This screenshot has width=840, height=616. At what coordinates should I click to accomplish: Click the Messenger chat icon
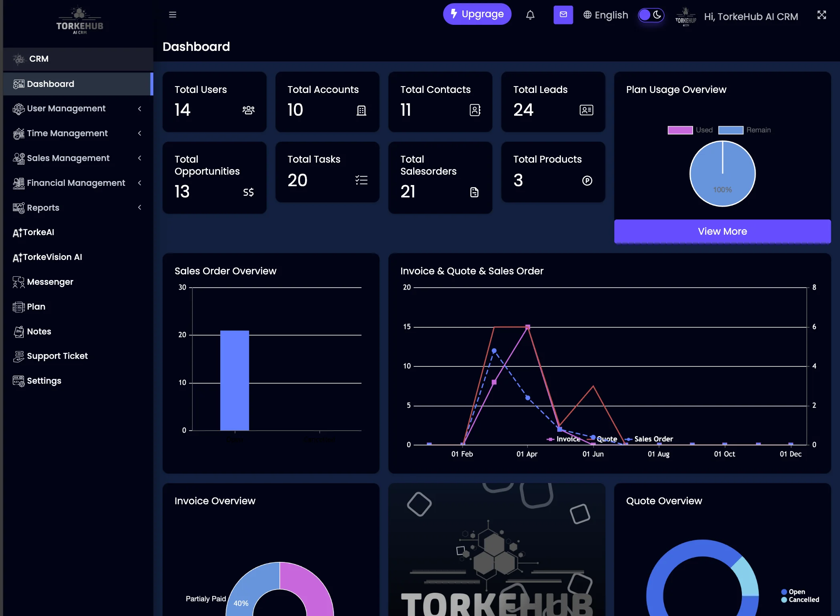[x=18, y=282]
